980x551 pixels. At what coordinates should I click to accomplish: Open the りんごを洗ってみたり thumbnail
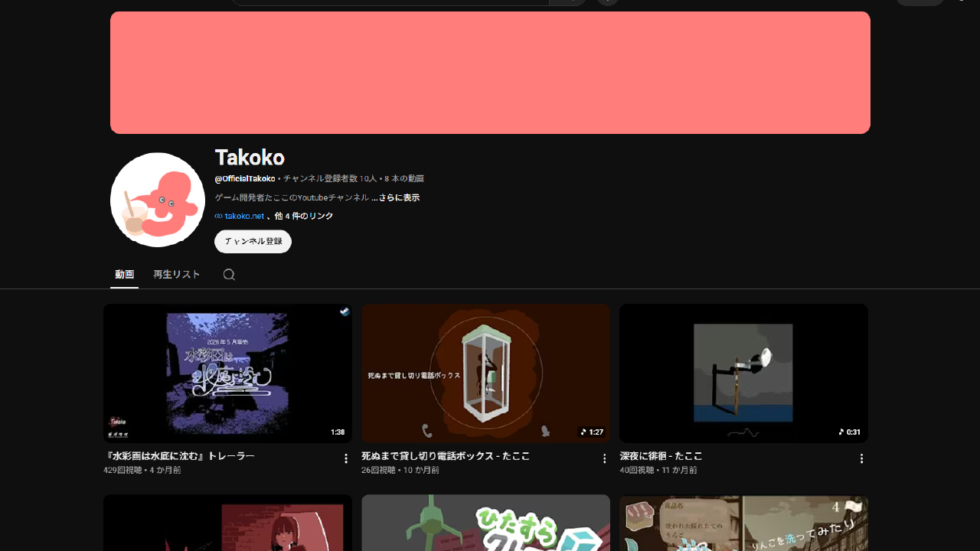[x=743, y=523]
